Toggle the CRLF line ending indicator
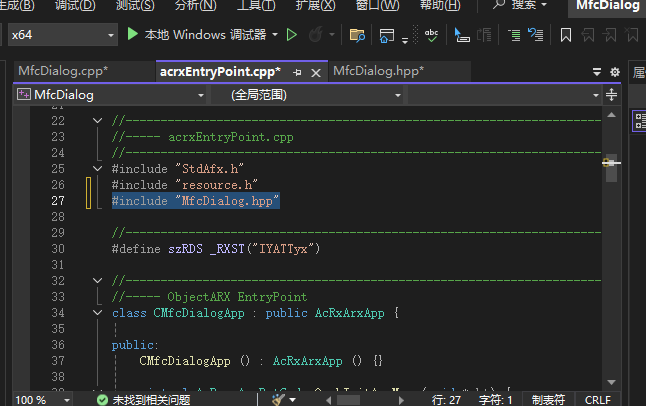The height and width of the screenshot is (406, 646). [x=597, y=399]
